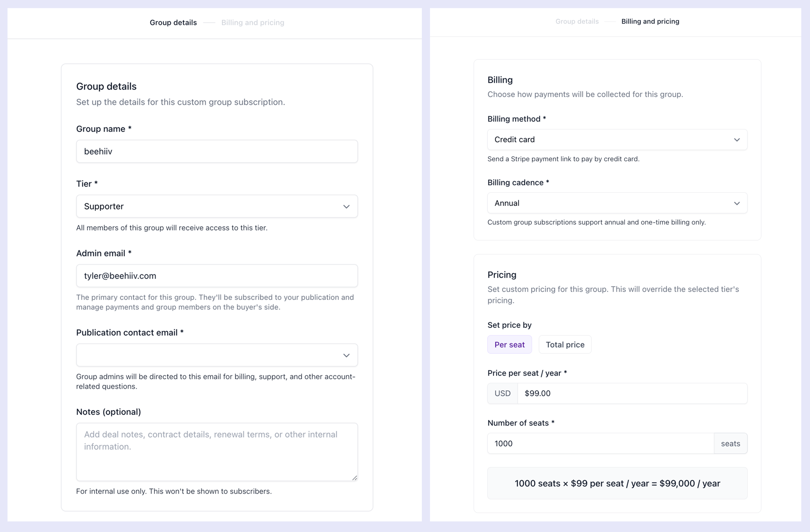Click the Number of seats input field
The image size is (810, 532).
click(600, 443)
